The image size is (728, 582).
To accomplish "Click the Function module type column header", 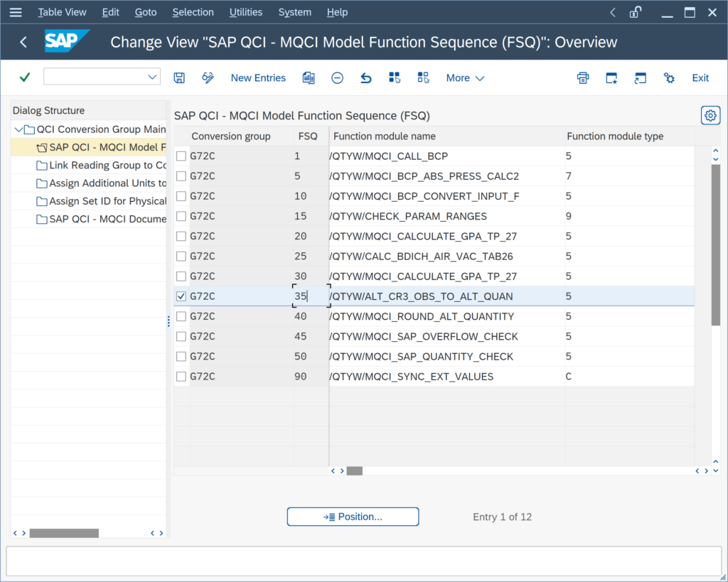I will tap(630, 136).
